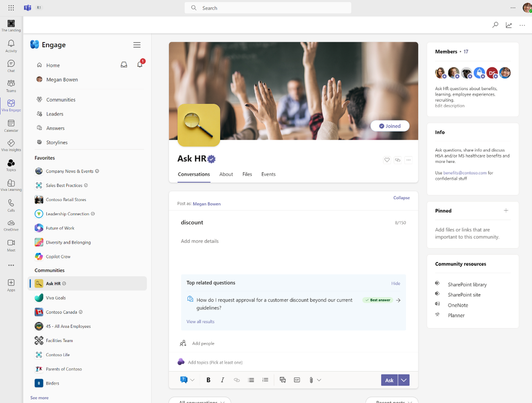Click View all results link
This screenshot has width=532, height=403.
[200, 321]
